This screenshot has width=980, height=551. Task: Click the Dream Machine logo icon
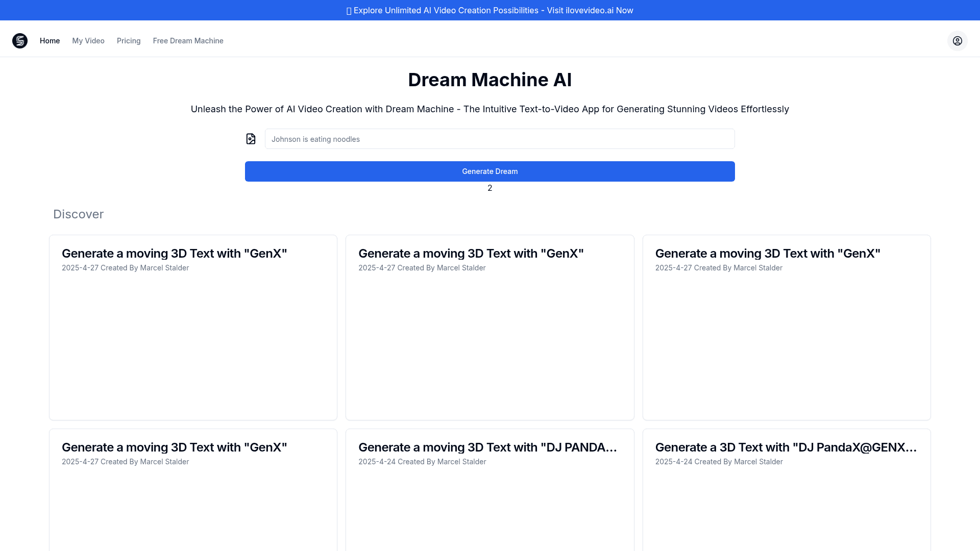tap(20, 41)
